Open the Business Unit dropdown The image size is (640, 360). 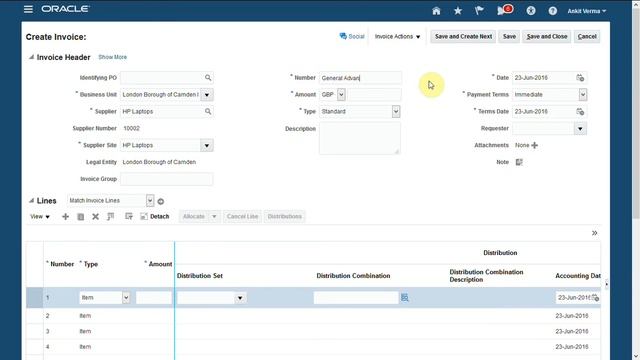click(x=207, y=95)
